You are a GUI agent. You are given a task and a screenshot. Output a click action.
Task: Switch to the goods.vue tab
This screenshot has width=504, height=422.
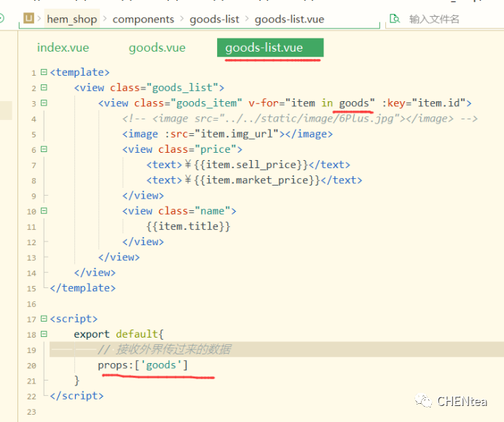pos(157,48)
